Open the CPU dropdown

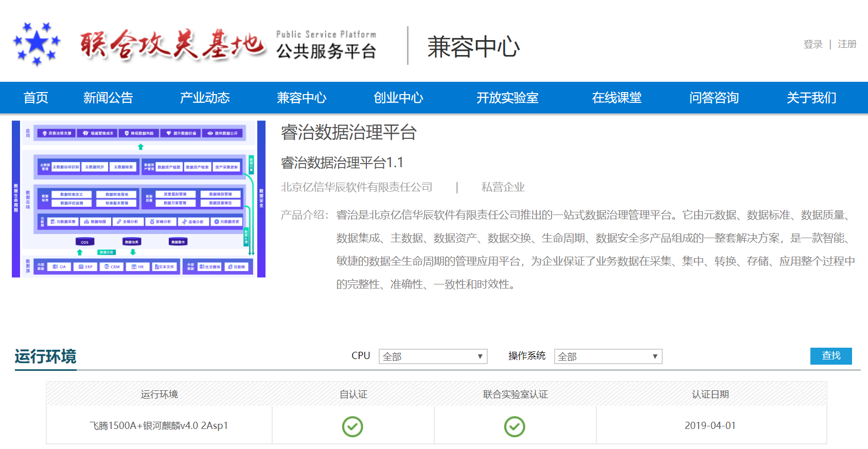coord(433,356)
